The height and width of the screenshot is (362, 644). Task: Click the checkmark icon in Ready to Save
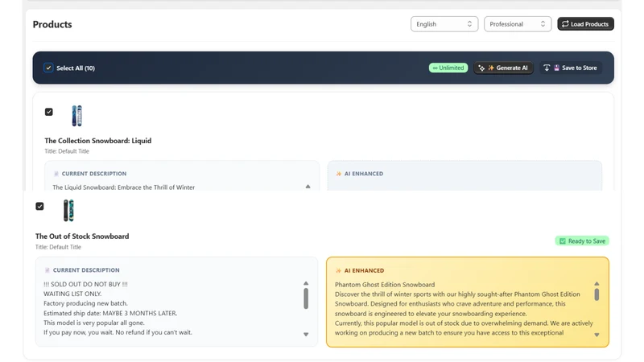pyautogui.click(x=562, y=241)
